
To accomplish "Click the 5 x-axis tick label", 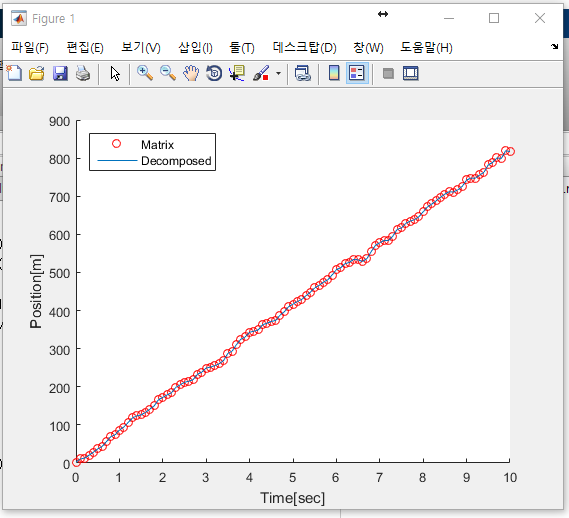I will tap(292, 478).
